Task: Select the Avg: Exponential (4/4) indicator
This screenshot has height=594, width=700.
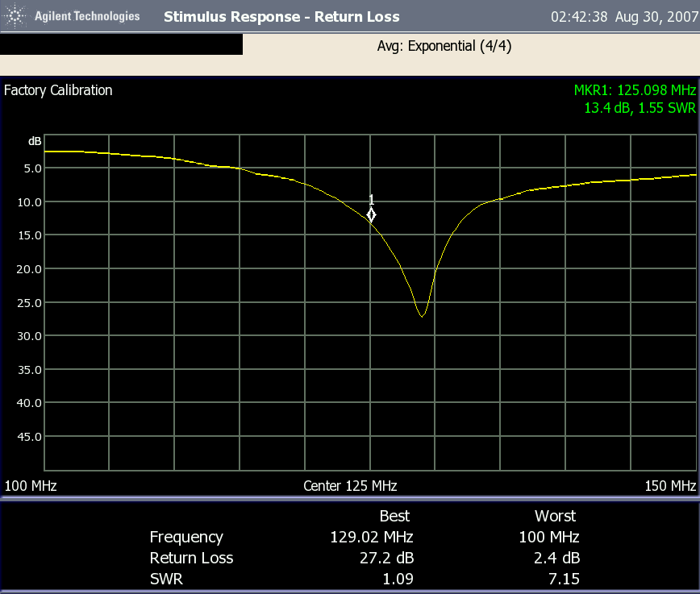Action: (444, 46)
